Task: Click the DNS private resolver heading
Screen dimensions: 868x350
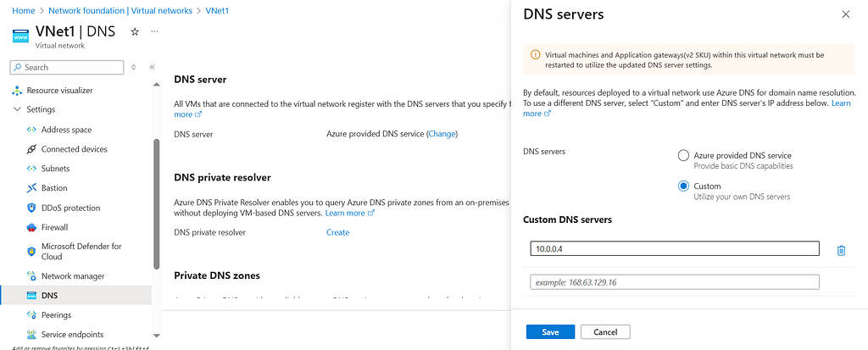Action: [222, 177]
